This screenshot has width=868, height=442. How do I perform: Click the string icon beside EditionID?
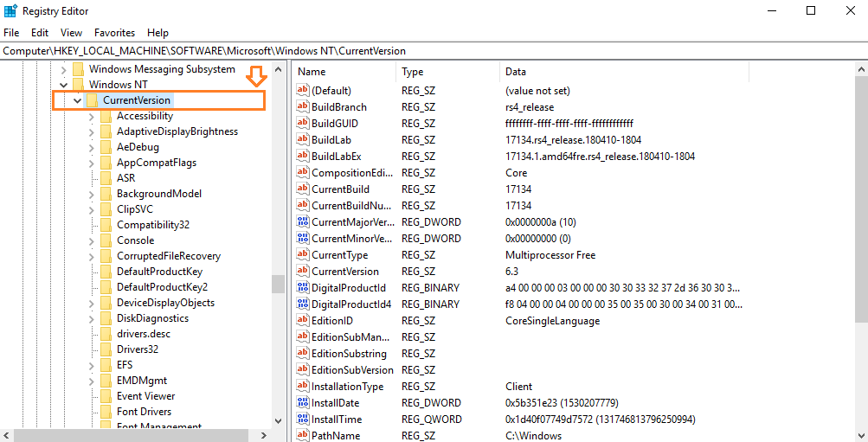pos(303,321)
